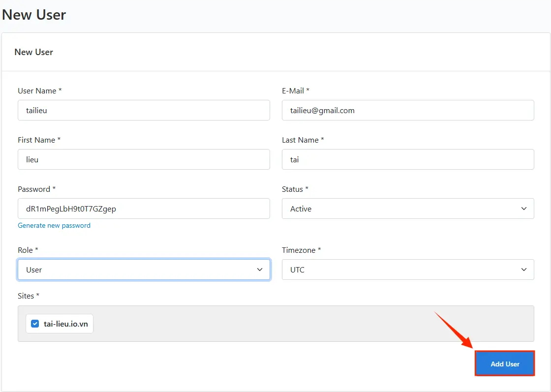Click the Add User button
The width and height of the screenshot is (551, 392).
pos(504,363)
